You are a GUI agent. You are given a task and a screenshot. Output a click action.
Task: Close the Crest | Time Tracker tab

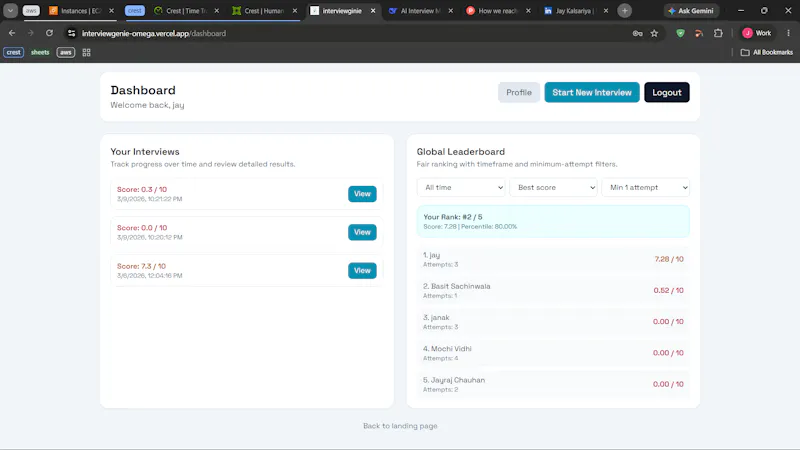pyautogui.click(x=216, y=11)
